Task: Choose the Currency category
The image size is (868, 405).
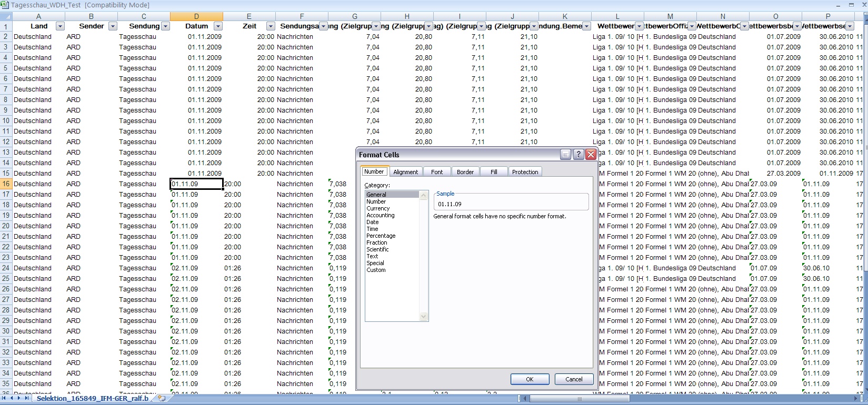Action: 392,208
